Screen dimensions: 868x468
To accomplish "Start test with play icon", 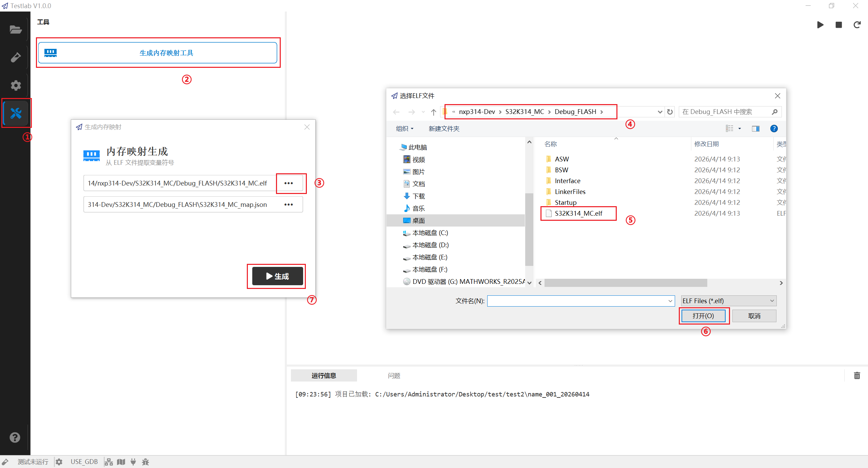I will click(x=820, y=25).
